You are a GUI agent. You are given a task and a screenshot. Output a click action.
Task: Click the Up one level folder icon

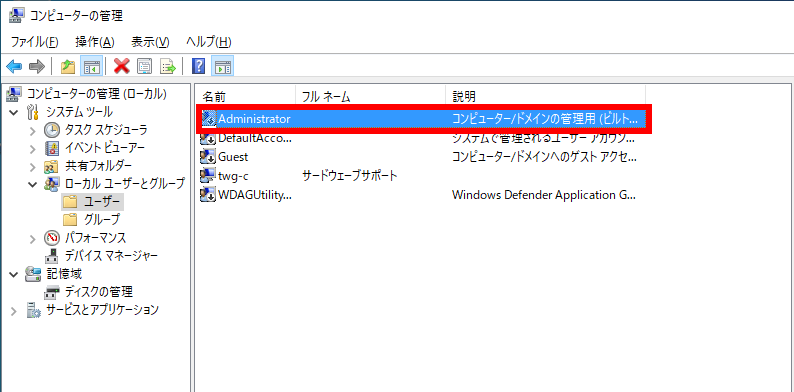click(x=68, y=66)
